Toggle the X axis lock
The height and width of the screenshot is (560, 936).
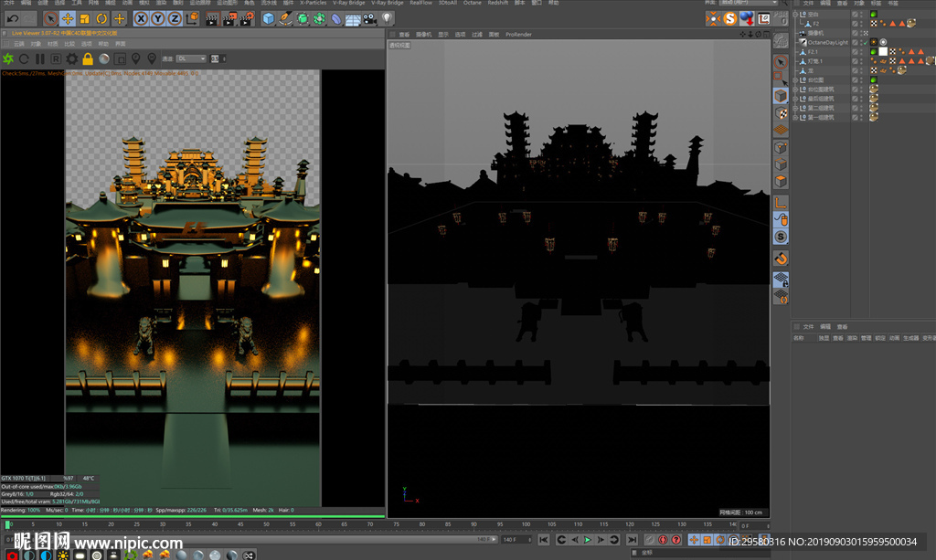point(141,18)
